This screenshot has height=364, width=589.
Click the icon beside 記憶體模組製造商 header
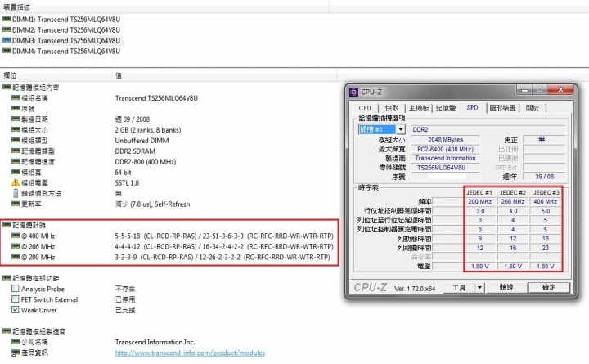point(7,331)
